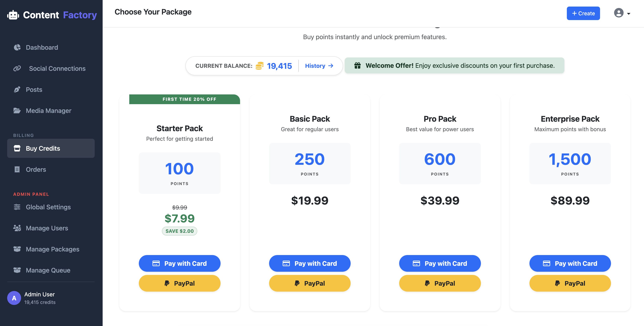Click the Manage Users people icon
The image size is (644, 326).
click(17, 228)
